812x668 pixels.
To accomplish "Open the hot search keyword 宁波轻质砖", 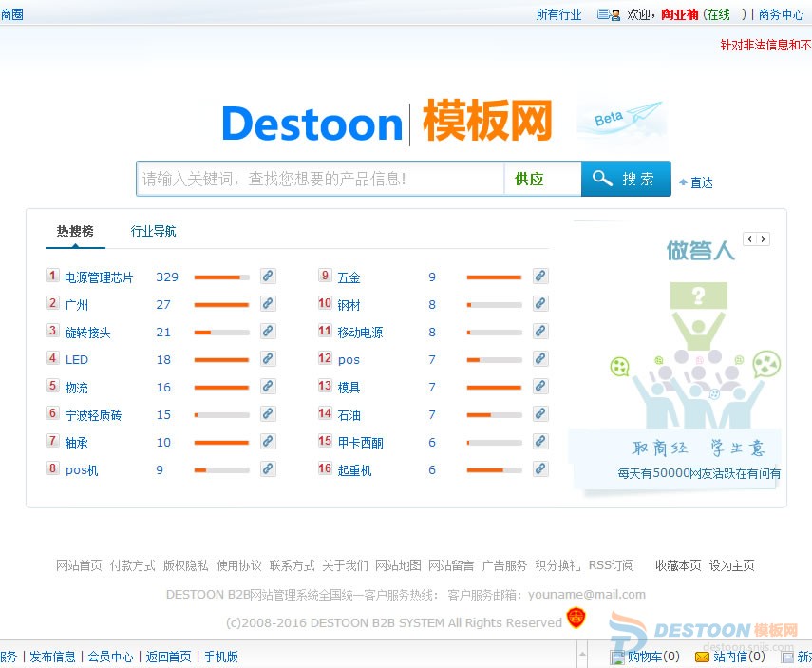I will point(93,415).
